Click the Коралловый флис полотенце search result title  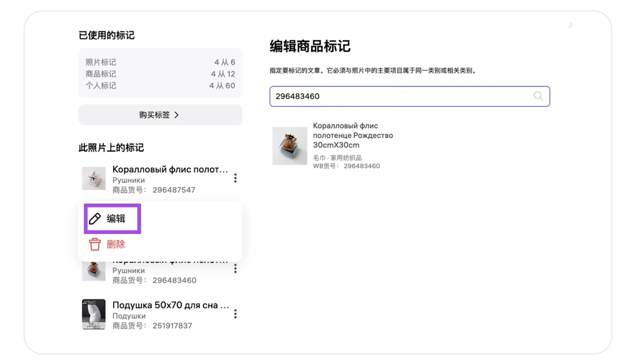click(x=353, y=135)
